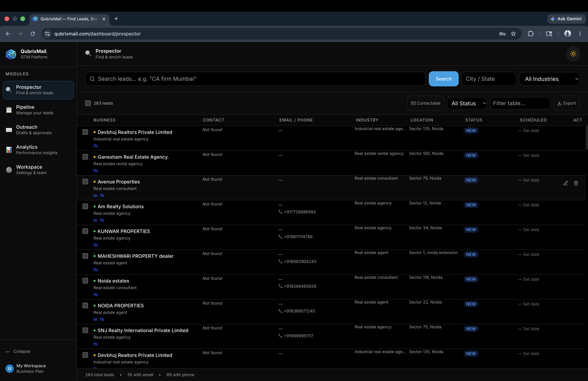Image resolution: width=588 pixels, height=381 pixels.
Task: Open the browser Extensions puzzle icon
Action: coord(531,34)
